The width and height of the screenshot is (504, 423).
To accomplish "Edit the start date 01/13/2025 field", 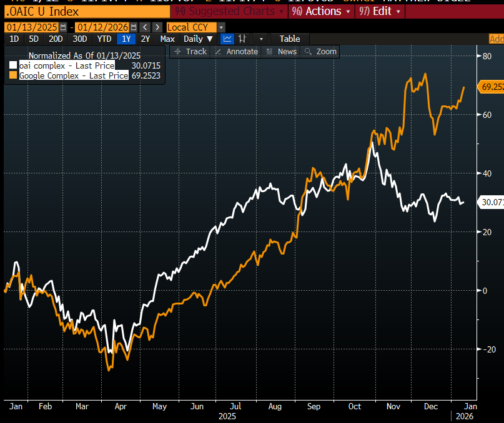I will [x=32, y=27].
